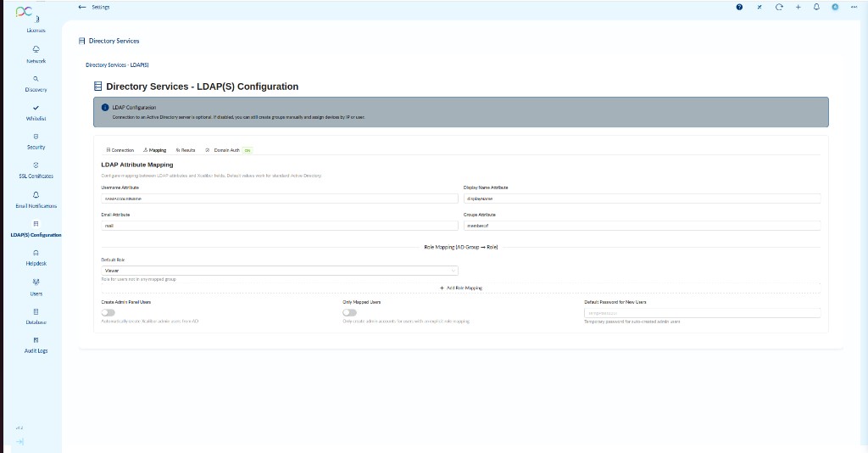
Task: Click Default Password for New Users field
Action: (703, 313)
